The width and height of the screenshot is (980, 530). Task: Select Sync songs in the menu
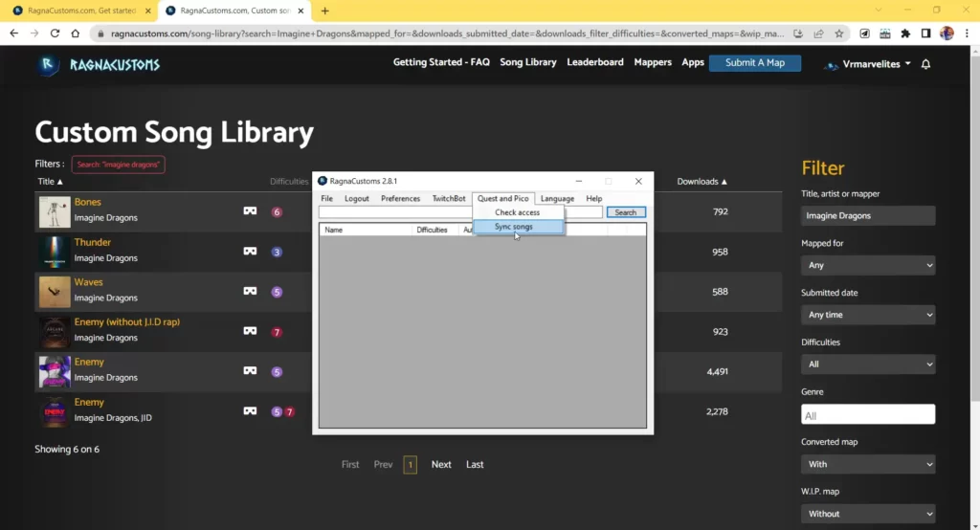pos(518,226)
